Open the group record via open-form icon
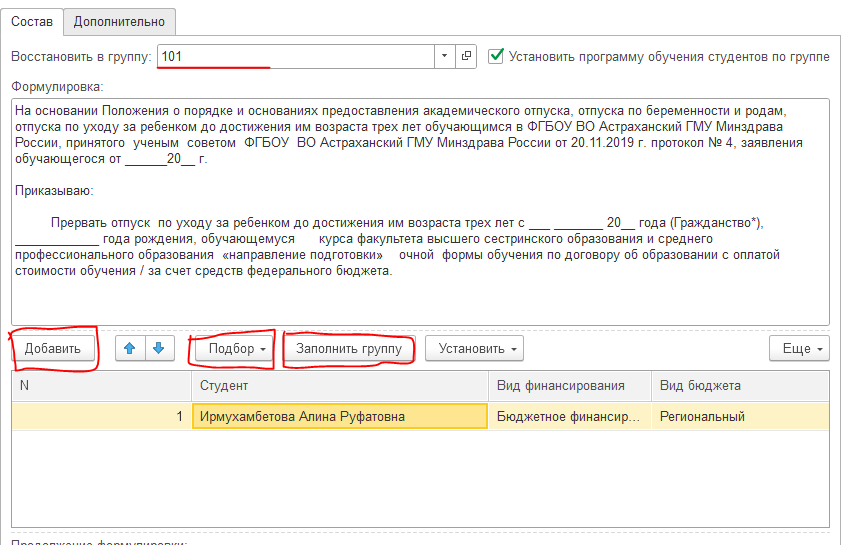The width and height of the screenshot is (846, 545). click(466, 57)
